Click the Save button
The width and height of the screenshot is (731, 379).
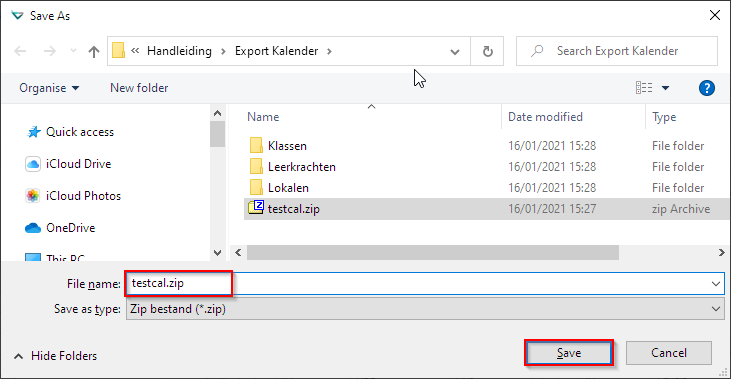(x=569, y=353)
